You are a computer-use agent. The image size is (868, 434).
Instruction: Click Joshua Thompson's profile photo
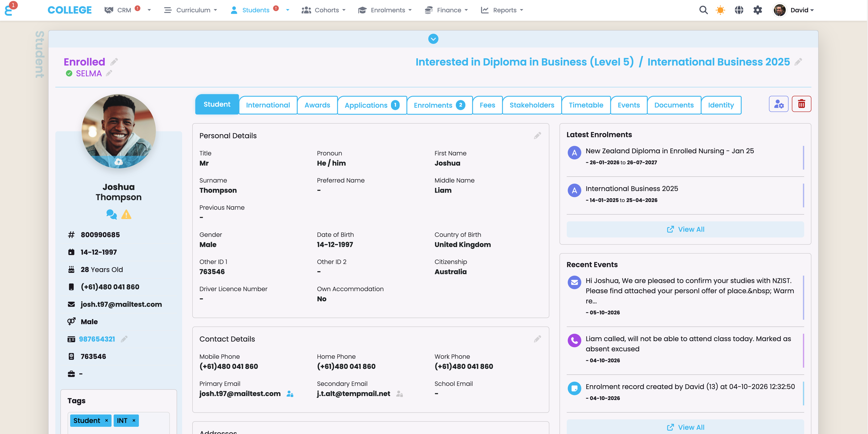click(118, 131)
